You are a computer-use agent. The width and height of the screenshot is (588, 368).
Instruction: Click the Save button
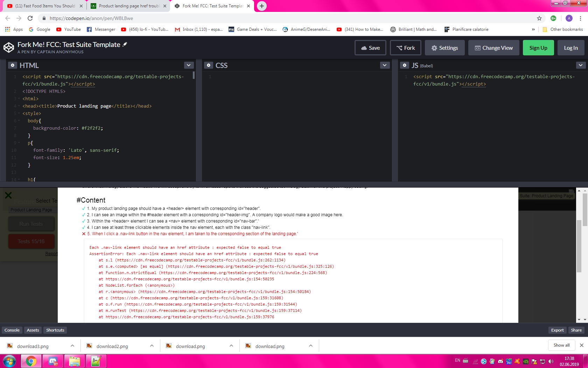pyautogui.click(x=370, y=48)
